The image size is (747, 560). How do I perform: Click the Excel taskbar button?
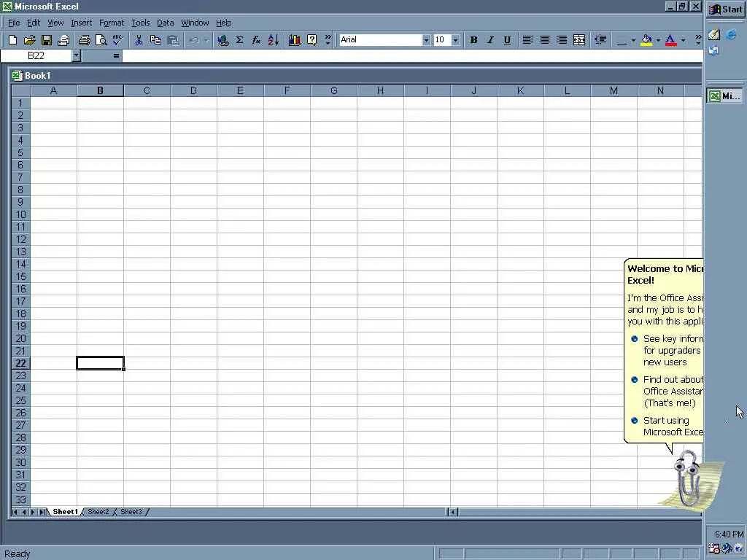point(724,96)
